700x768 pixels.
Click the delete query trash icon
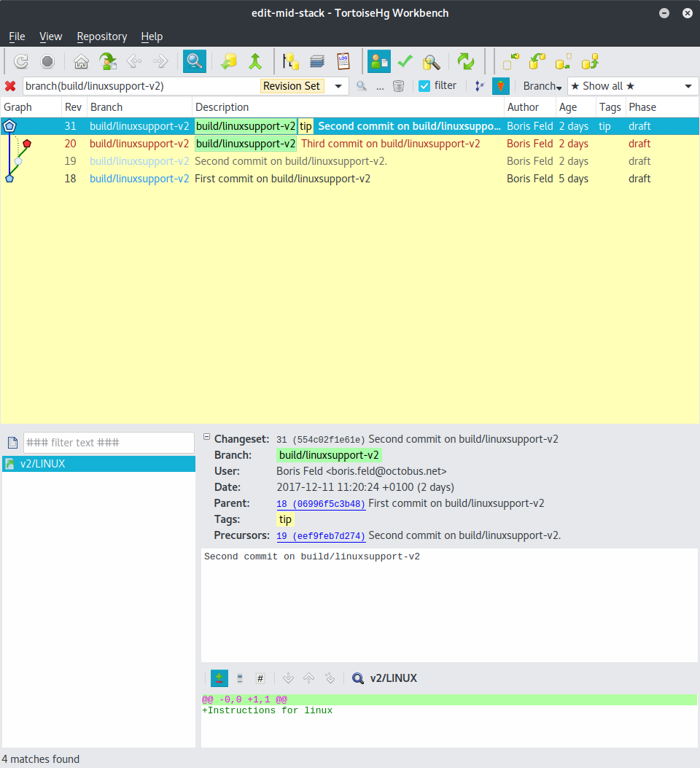398,86
